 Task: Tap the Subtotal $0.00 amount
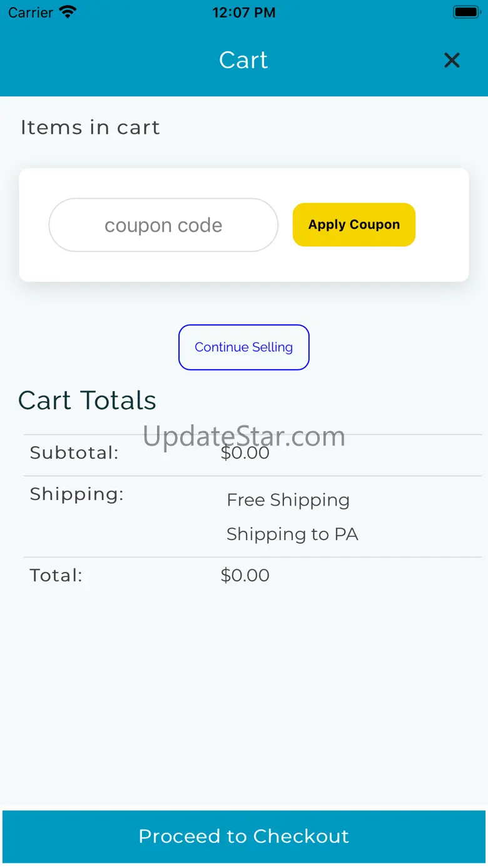pos(245,454)
